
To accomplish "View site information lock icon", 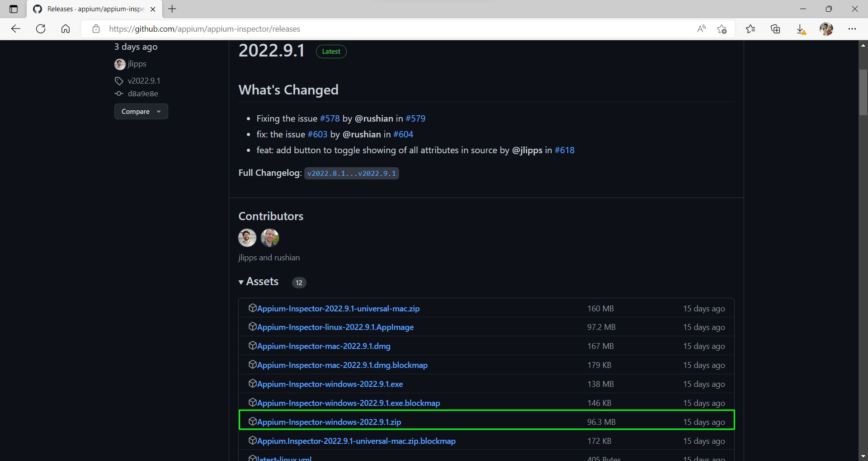I will click(x=96, y=29).
